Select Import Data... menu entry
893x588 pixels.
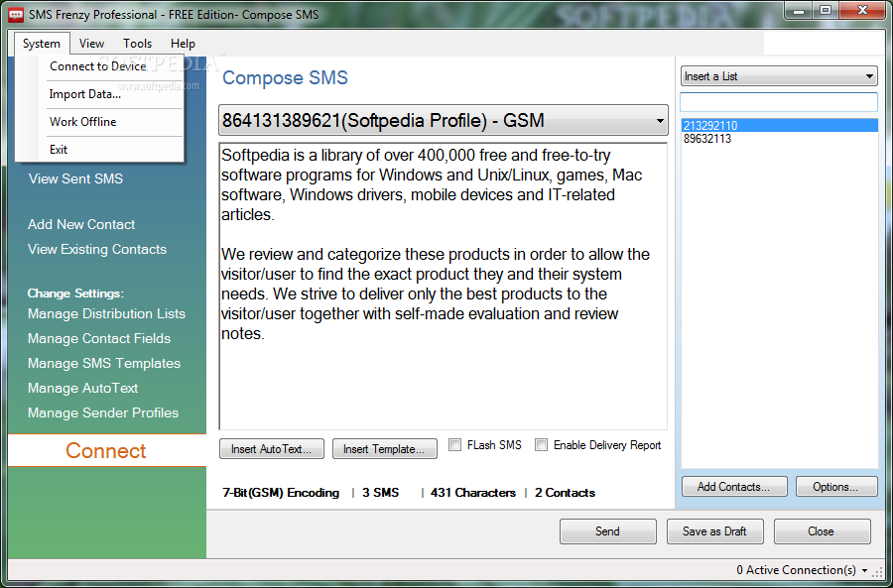[85, 94]
